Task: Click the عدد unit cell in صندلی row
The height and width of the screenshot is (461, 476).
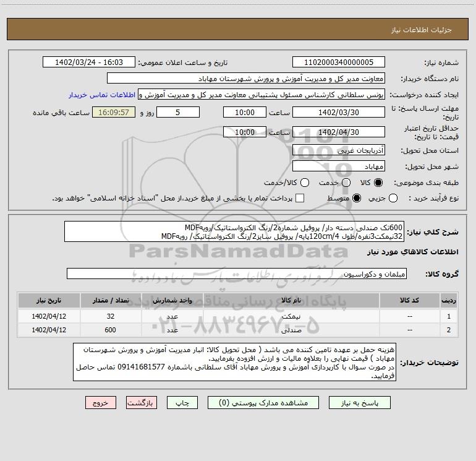Action: tap(172, 330)
